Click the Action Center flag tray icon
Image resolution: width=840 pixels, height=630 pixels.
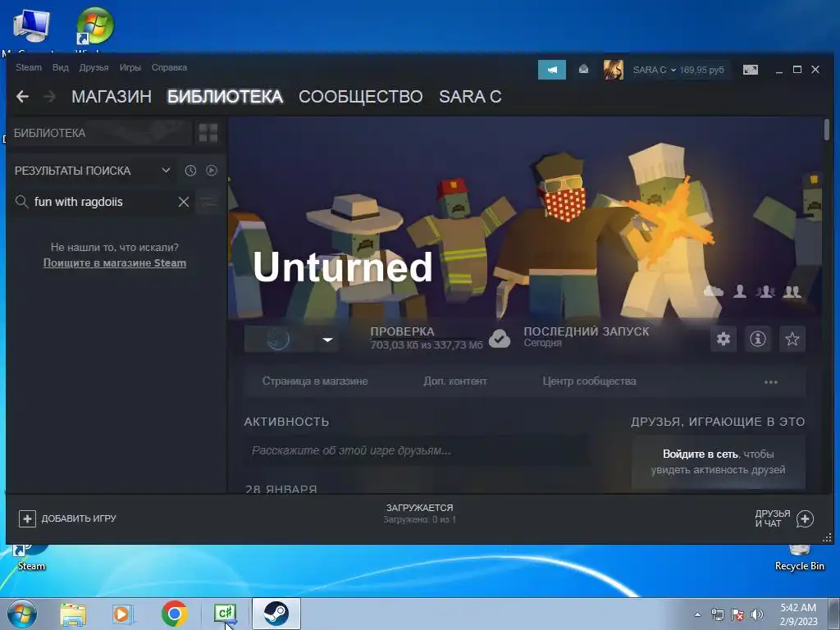[x=737, y=614]
